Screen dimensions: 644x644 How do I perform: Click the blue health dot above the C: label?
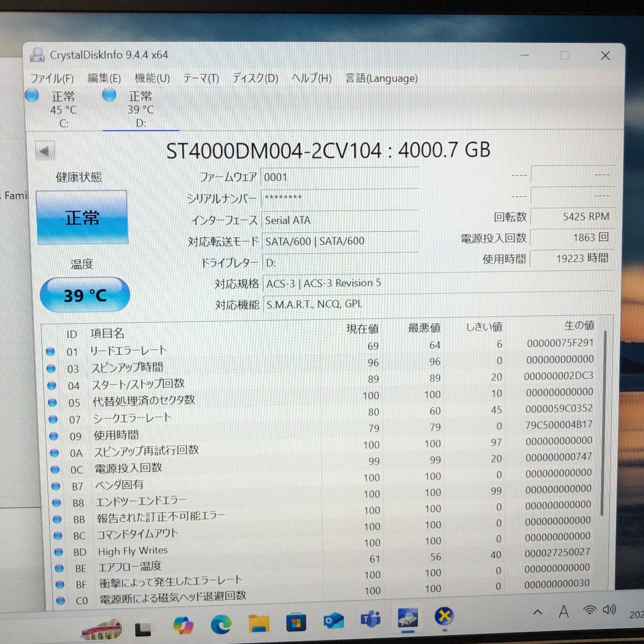coord(31,96)
